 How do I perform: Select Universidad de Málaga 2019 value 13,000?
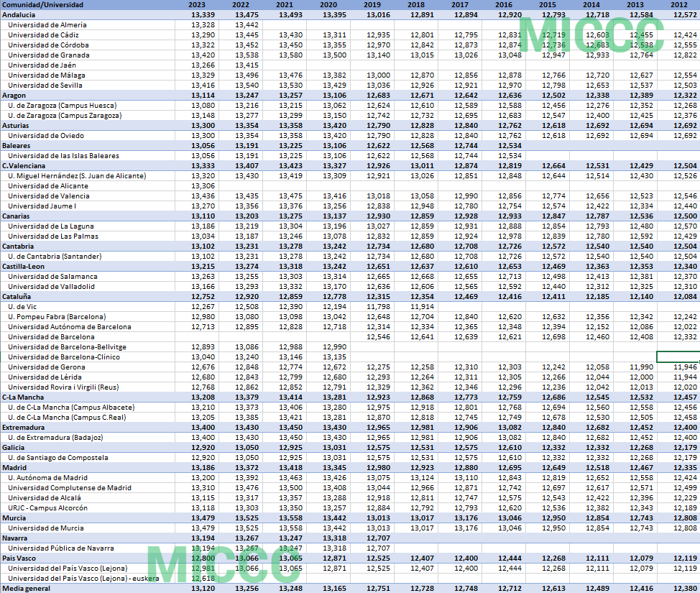(378, 75)
